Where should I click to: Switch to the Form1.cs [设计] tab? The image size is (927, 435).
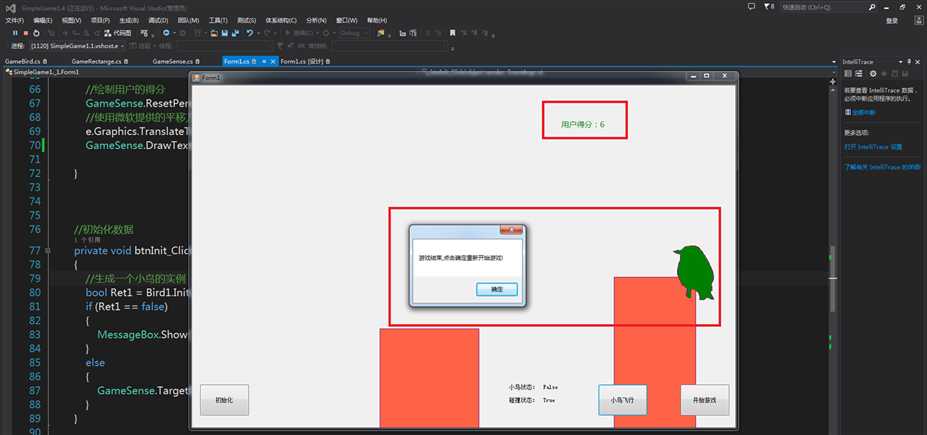[x=304, y=61]
